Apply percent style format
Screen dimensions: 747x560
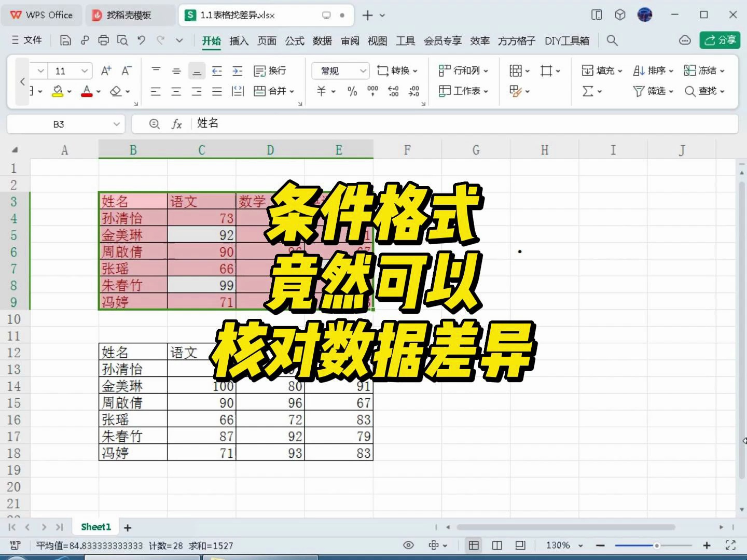coord(352,91)
